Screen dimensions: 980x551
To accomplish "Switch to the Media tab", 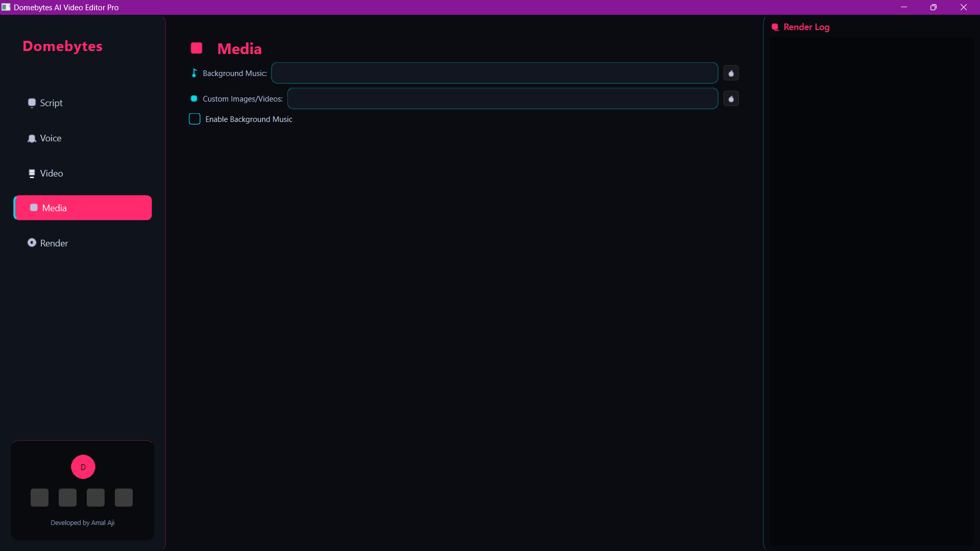I will coord(82,208).
